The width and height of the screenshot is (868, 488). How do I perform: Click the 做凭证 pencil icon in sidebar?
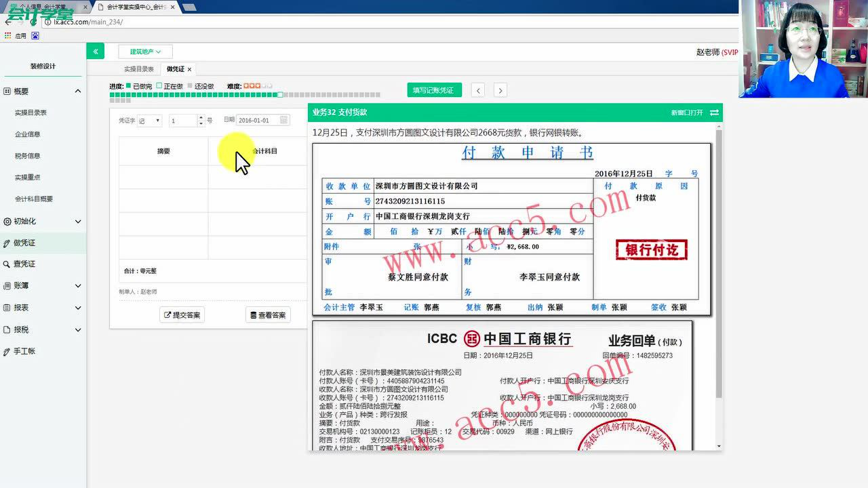(x=7, y=243)
